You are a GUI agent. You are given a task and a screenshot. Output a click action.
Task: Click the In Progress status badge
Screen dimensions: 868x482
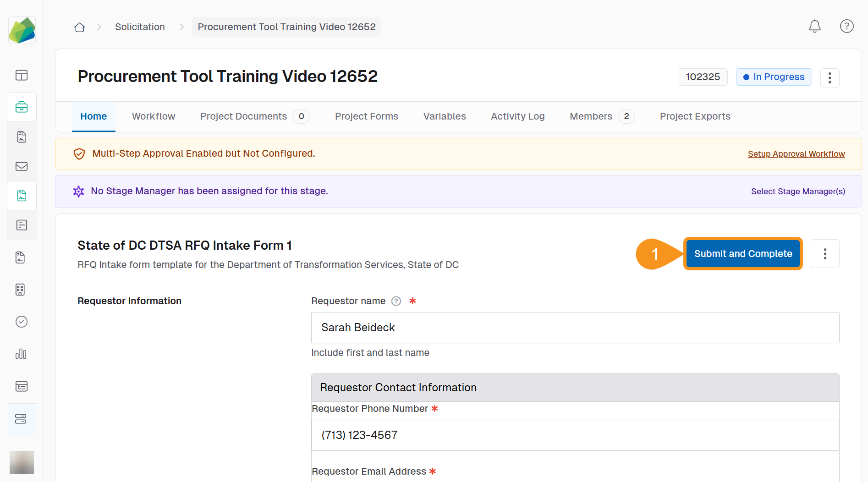coord(774,77)
